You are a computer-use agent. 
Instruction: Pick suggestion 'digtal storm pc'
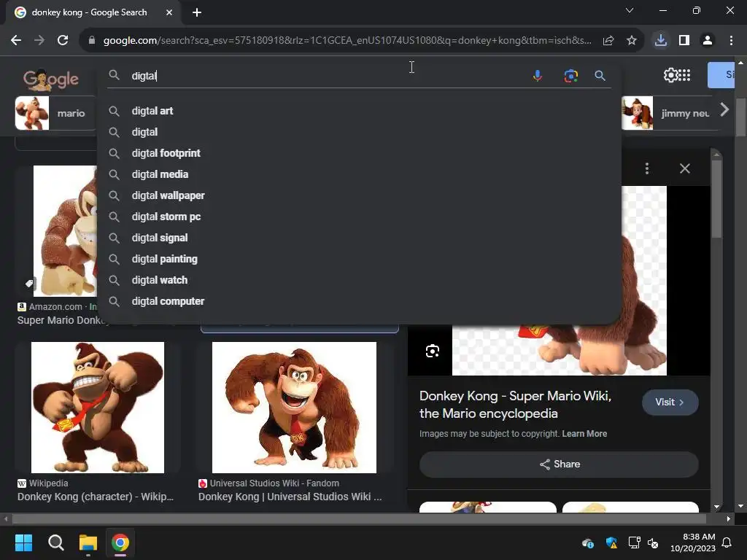click(x=359, y=217)
